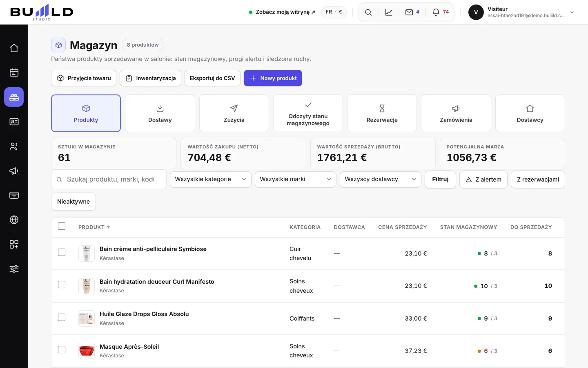Switch to the Zużycia tab
Screen dimensions: 588x368
pos(234,113)
